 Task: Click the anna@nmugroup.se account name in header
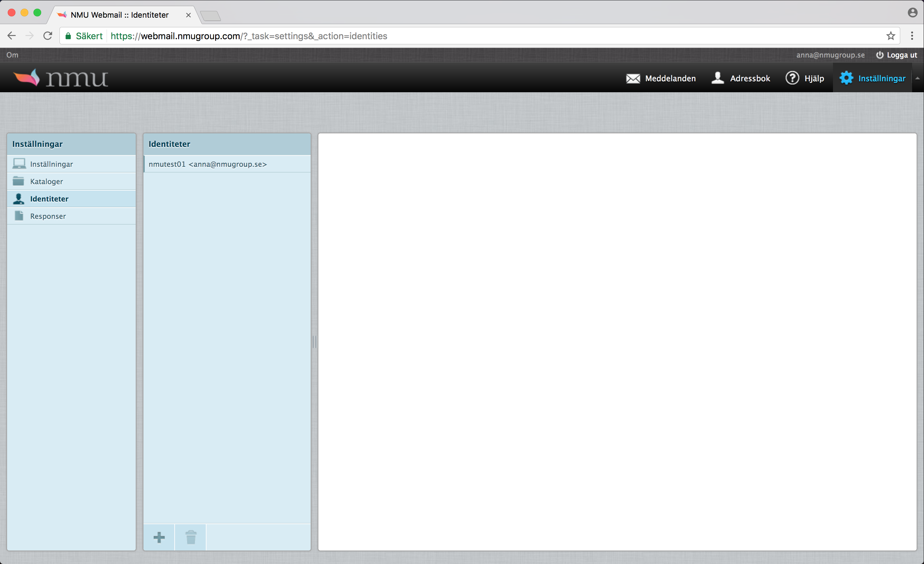point(830,55)
